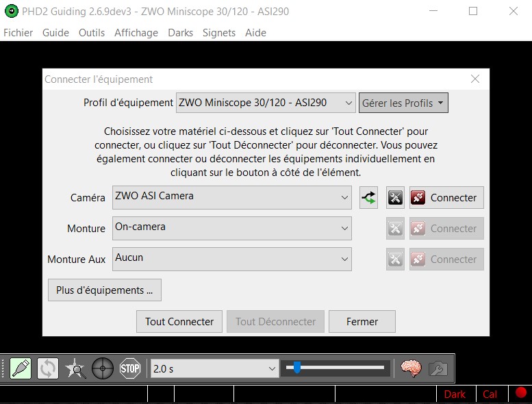This screenshot has height=404, width=532.
Task: Click Connecter button for Monture
Action: [446, 229]
